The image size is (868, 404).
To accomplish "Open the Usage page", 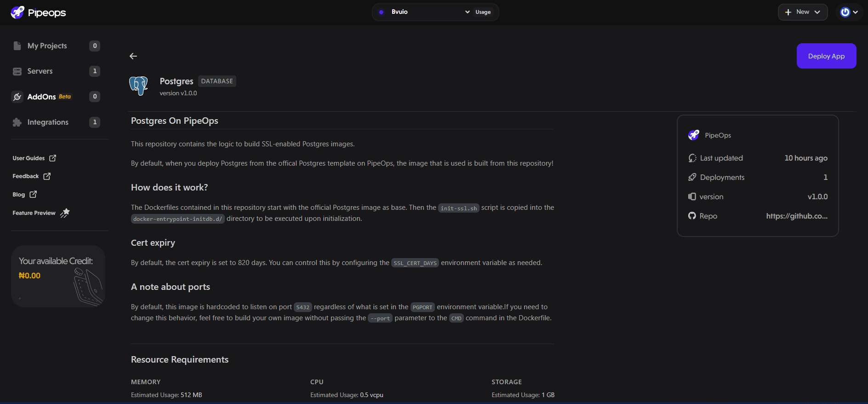I will point(483,12).
